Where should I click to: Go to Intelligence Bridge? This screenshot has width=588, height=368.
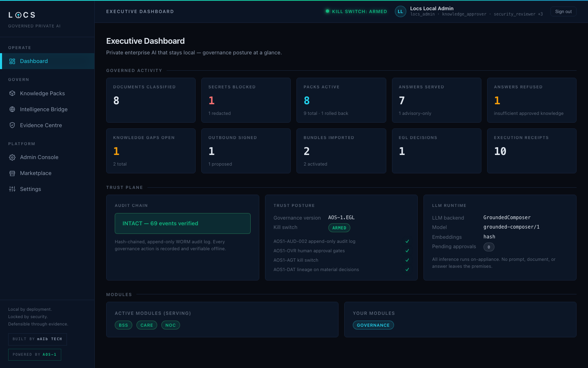pyautogui.click(x=47, y=109)
